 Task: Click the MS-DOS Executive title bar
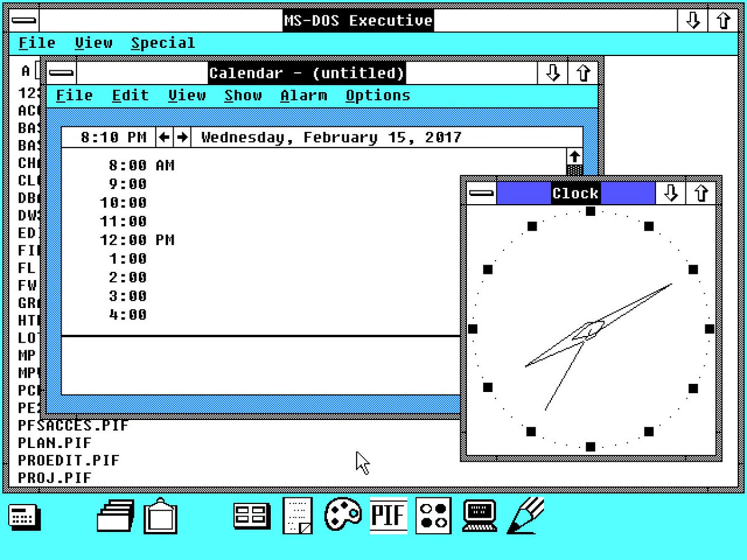[x=358, y=21]
